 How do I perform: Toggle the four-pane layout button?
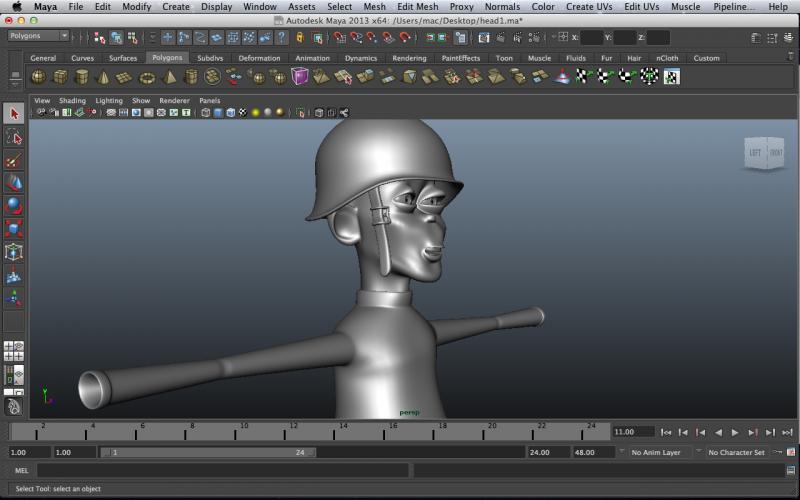tap(14, 351)
